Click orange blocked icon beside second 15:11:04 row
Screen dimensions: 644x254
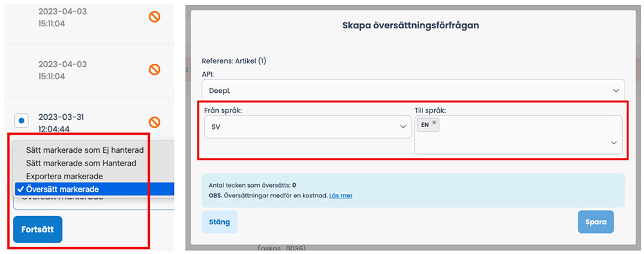155,70
